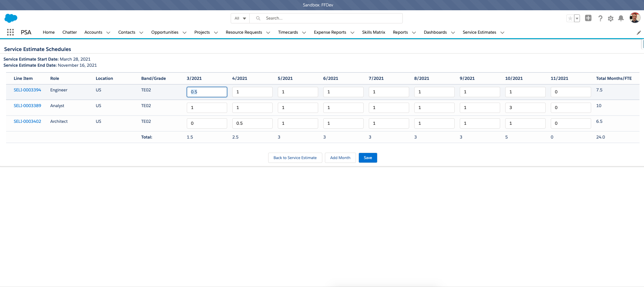
Task: Open line item SELI-0003389
Action: 28,106
